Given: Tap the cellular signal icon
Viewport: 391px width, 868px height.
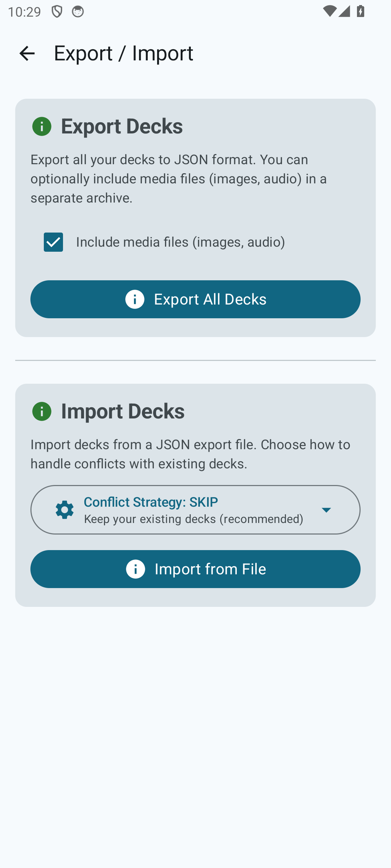Looking at the screenshot, I should [344, 11].
